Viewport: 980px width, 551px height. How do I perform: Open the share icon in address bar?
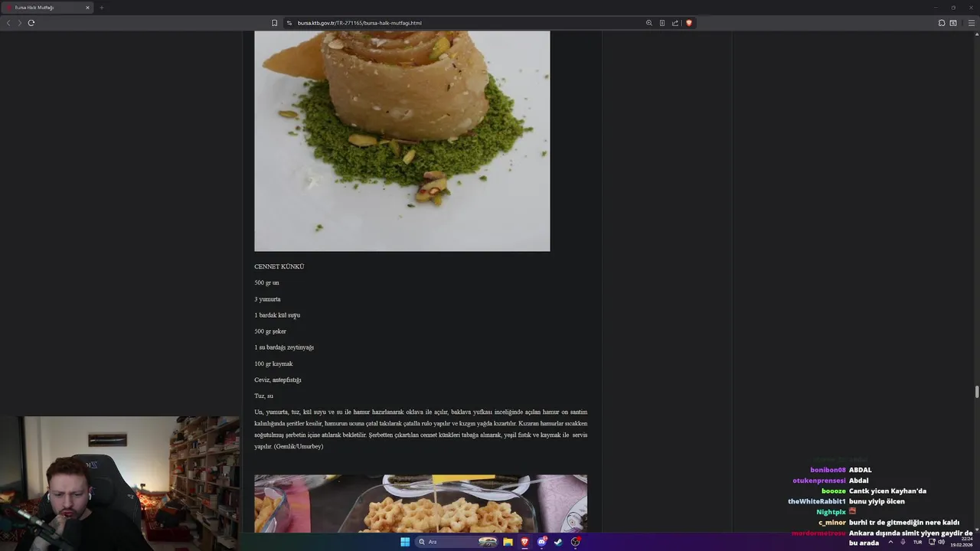(675, 23)
